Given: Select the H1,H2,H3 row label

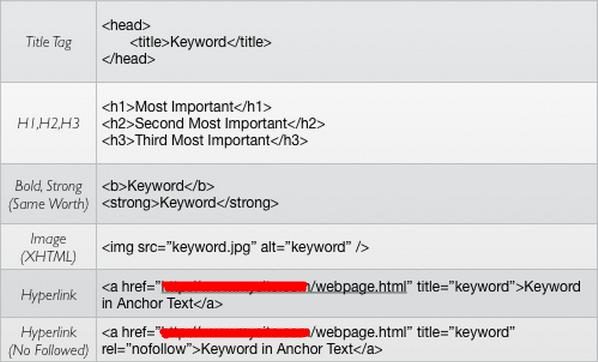Looking at the screenshot, I should pos(48,123).
